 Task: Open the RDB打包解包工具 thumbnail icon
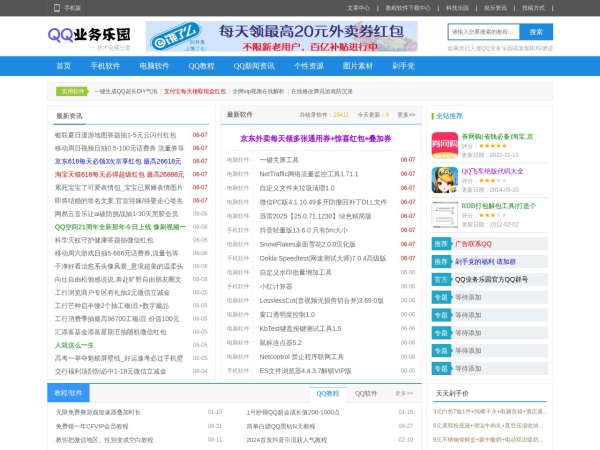click(445, 215)
